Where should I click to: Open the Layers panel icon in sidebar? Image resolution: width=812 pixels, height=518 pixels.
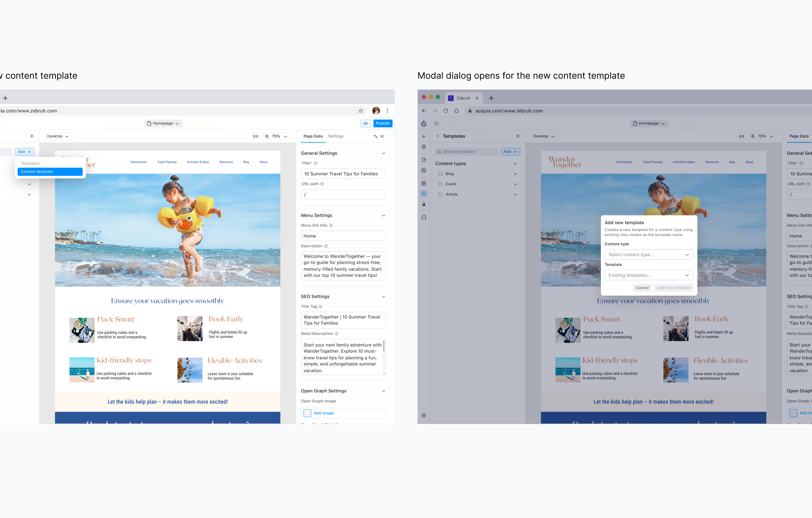pos(424,147)
